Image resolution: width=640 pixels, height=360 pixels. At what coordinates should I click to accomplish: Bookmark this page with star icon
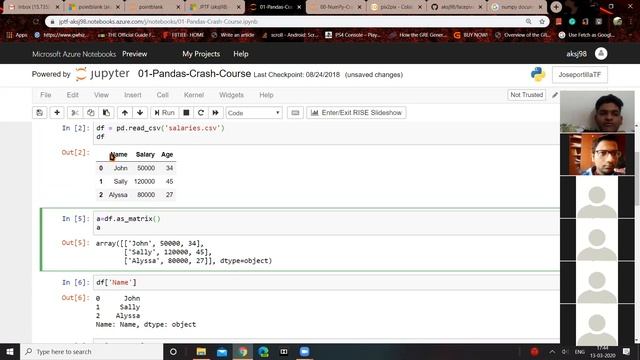pyautogui.click(x=542, y=22)
